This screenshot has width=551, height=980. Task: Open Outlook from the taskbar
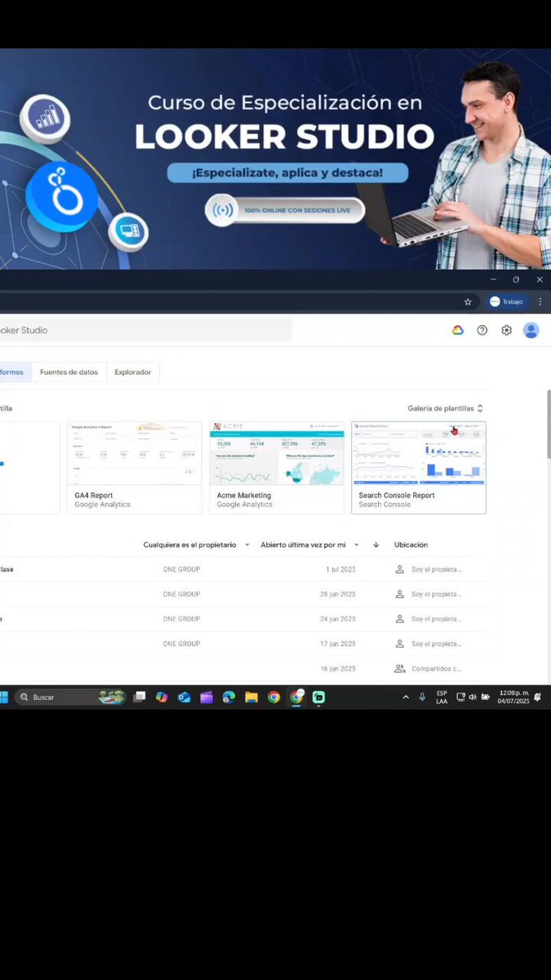[x=184, y=697]
